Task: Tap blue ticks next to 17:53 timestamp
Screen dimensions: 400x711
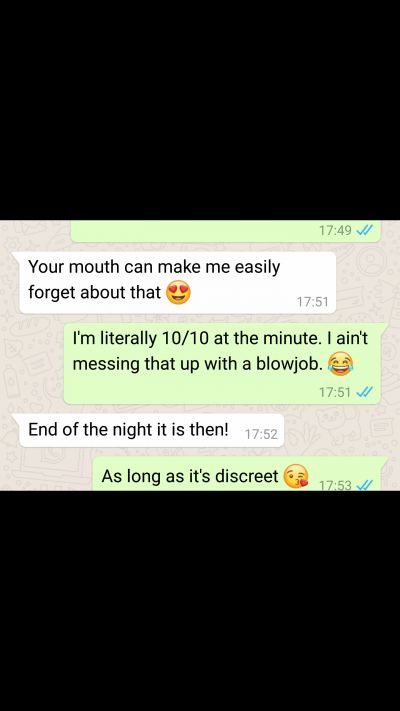Action: pyautogui.click(x=365, y=486)
